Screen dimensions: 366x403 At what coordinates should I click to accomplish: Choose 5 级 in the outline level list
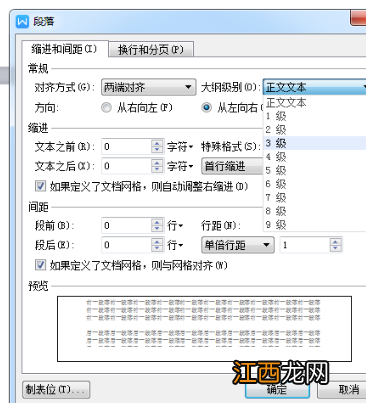tap(314, 170)
